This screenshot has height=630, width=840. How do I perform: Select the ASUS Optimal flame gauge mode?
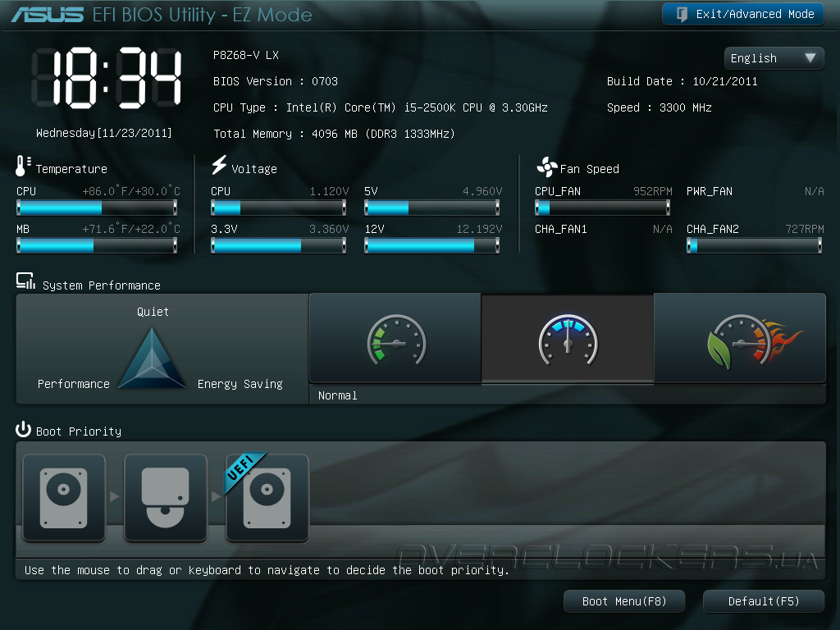[x=740, y=339]
